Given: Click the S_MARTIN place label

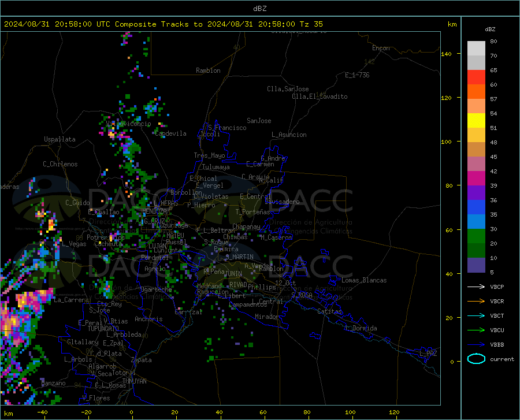Looking at the screenshot, I should 239,257.
